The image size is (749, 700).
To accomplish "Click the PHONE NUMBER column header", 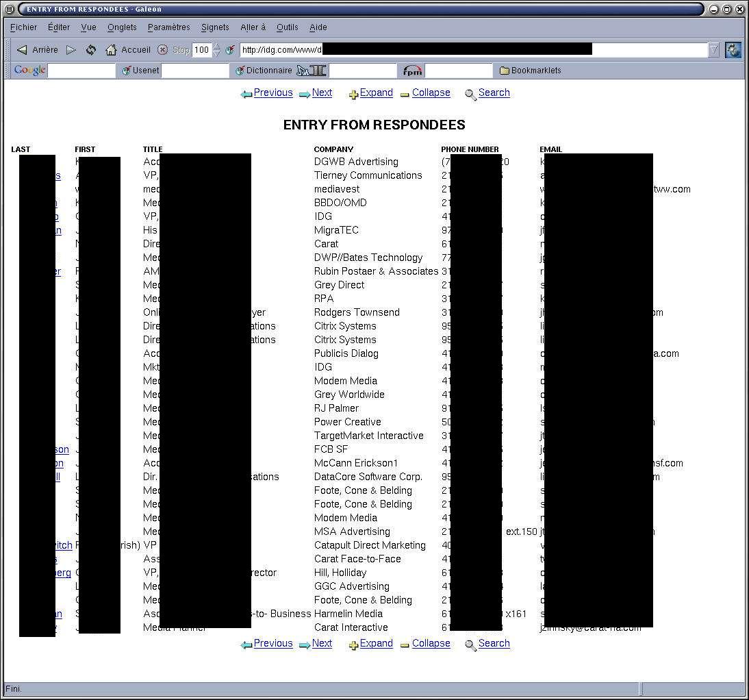I will tap(470, 149).
